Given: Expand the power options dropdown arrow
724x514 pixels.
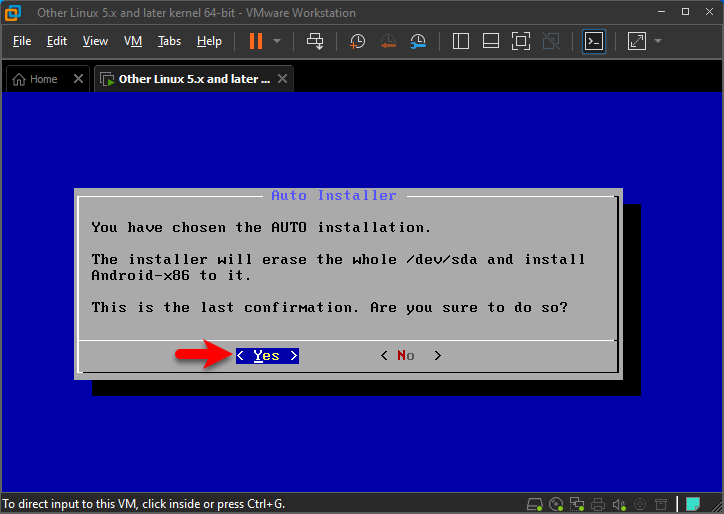Looking at the screenshot, I should tap(277, 41).
